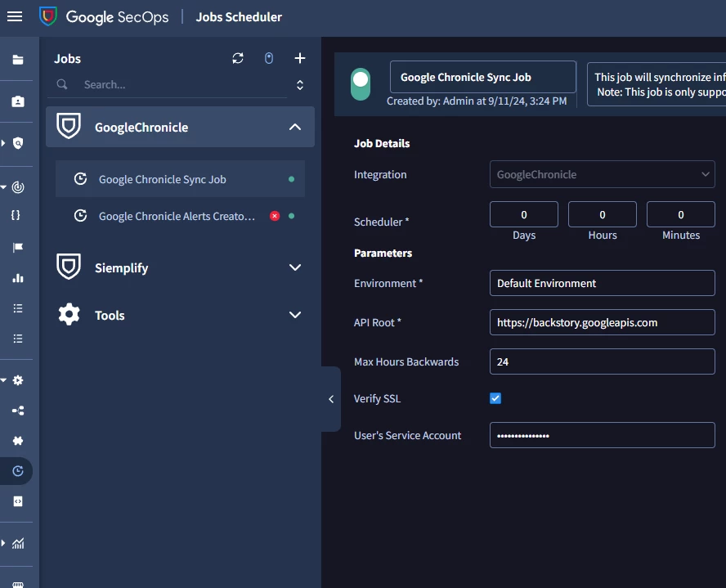Click the scheduler Minutes field

point(680,214)
